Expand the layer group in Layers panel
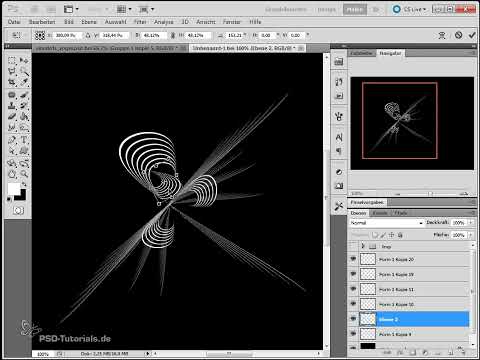The width and height of the screenshot is (480, 360). [x=363, y=246]
